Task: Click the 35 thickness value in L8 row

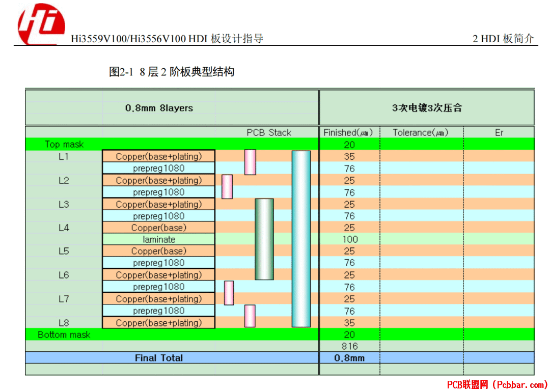Action: point(349,323)
